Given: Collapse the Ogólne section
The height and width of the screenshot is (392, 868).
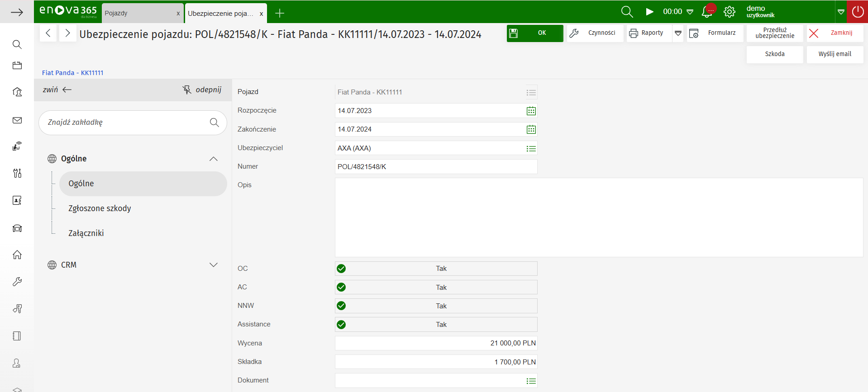Looking at the screenshot, I should tap(213, 159).
